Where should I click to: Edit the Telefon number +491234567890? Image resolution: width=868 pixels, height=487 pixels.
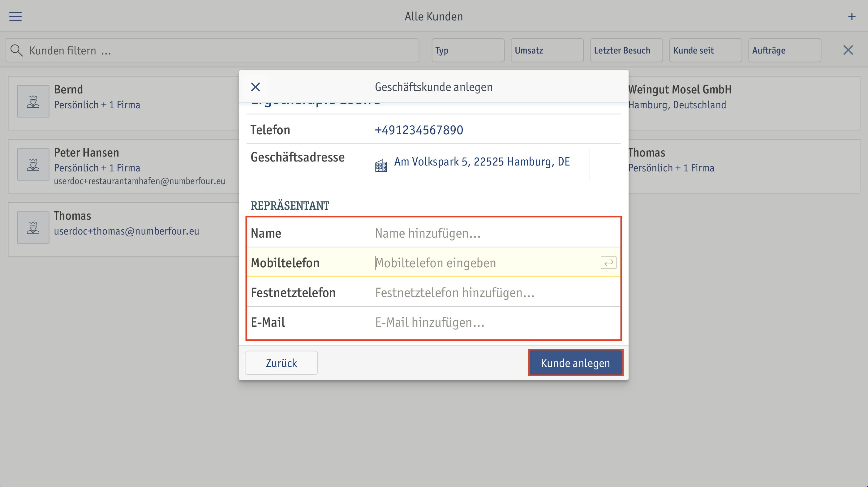coord(419,130)
